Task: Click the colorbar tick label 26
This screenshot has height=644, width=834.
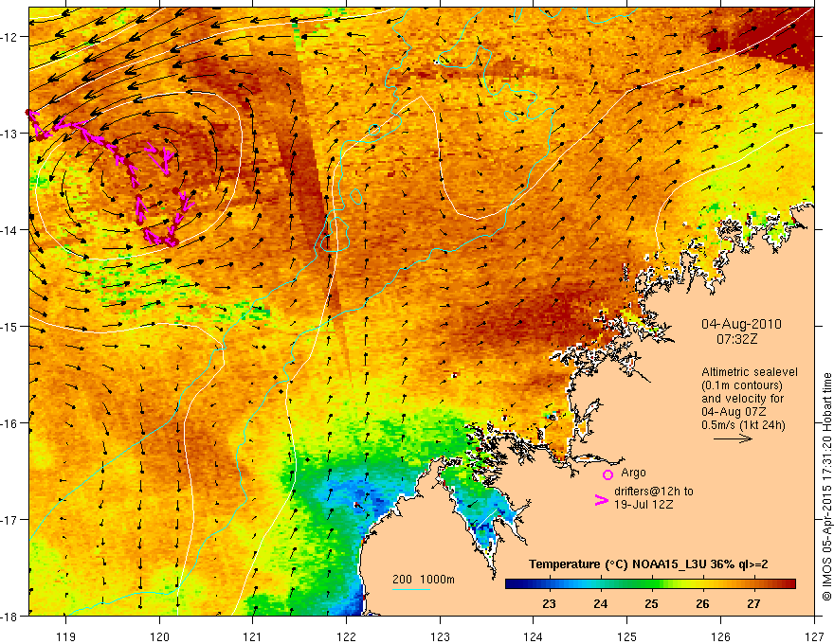Action: 702,603
